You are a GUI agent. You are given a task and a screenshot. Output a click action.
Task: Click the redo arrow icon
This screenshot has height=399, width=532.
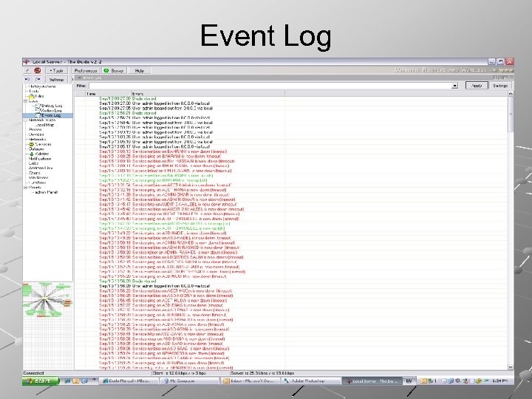tap(38, 79)
